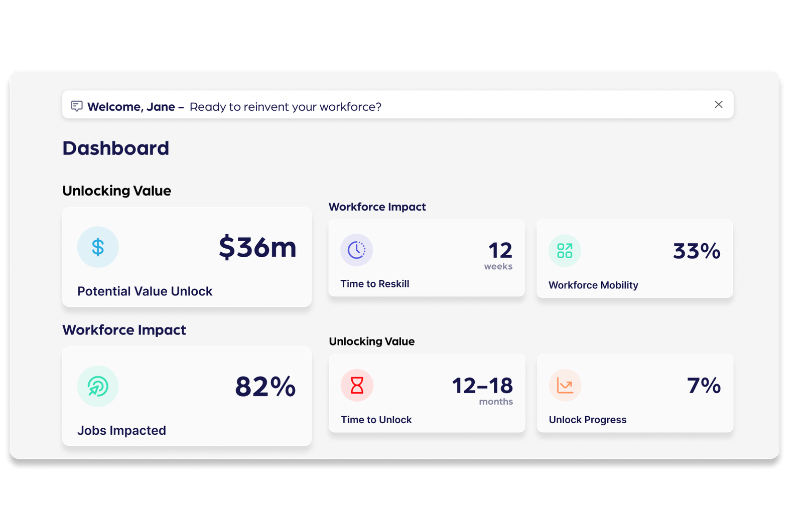Click the Unlock Progress label
Screen dimensions: 803x532
coord(588,420)
